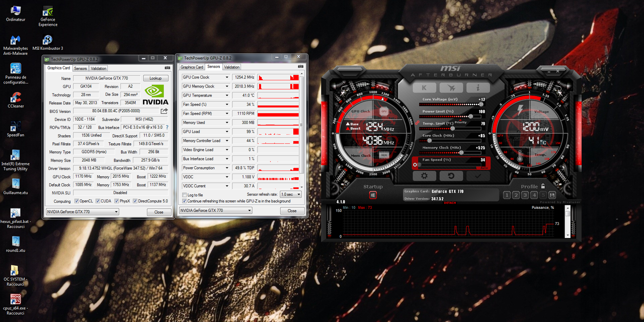The height and width of the screenshot is (322, 644).
Task: Open the SpeedFan desktop icon
Action: tap(16, 129)
